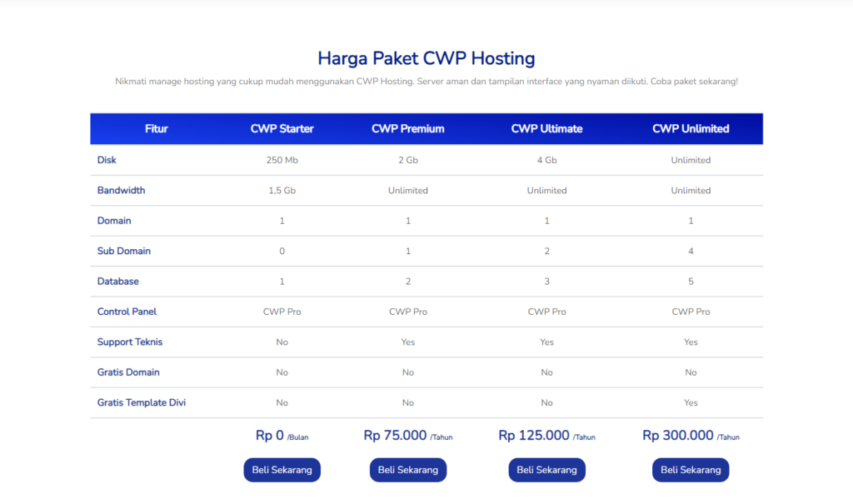Click CWP Ultimate's Unlimited bandwidth cell
The height and width of the screenshot is (504, 853).
[x=546, y=191]
